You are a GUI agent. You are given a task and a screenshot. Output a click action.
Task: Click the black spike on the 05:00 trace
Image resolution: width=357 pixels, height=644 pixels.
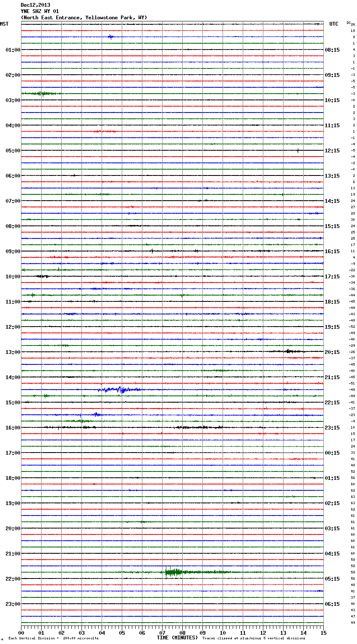[298, 151]
